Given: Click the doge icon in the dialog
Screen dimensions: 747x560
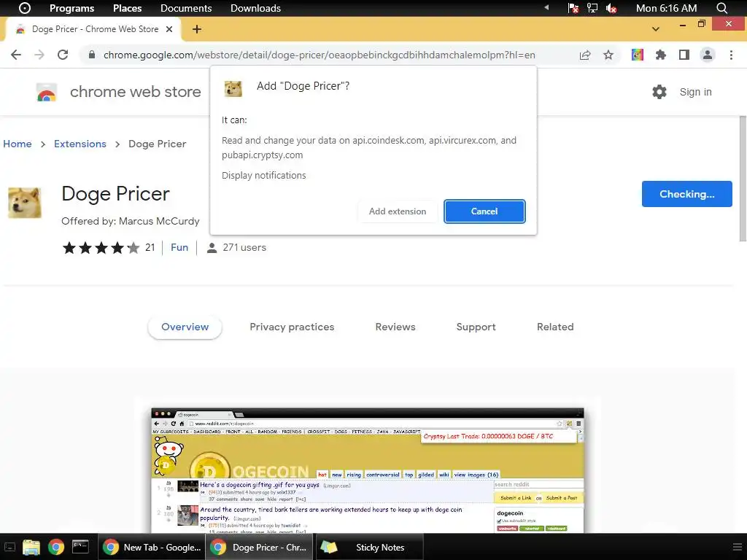Looking at the screenshot, I should coord(233,88).
